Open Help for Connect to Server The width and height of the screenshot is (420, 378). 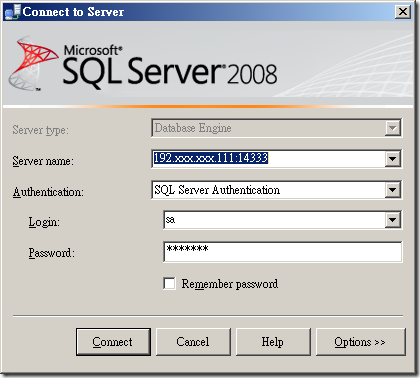(x=273, y=342)
